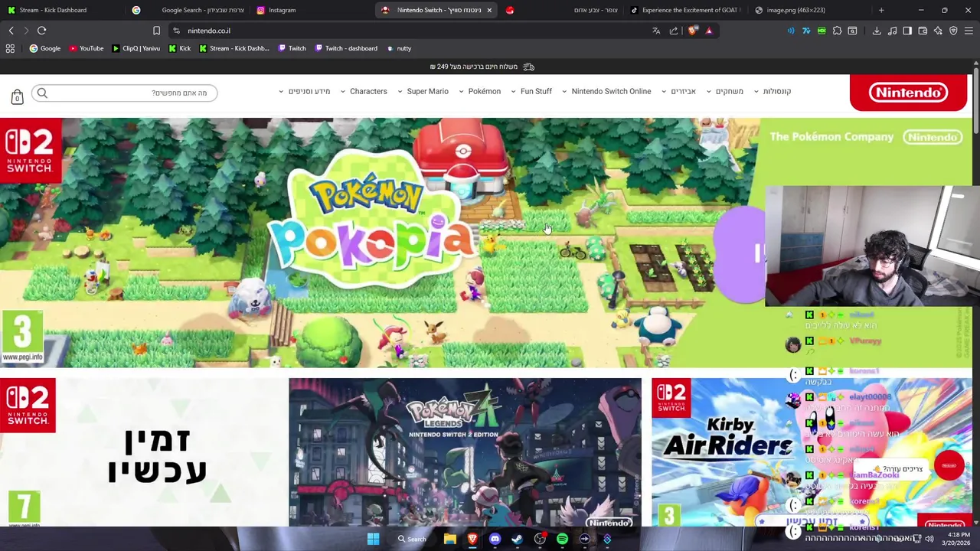Image resolution: width=980 pixels, height=551 pixels.
Task: Open a new browser tab
Action: pos(881,10)
